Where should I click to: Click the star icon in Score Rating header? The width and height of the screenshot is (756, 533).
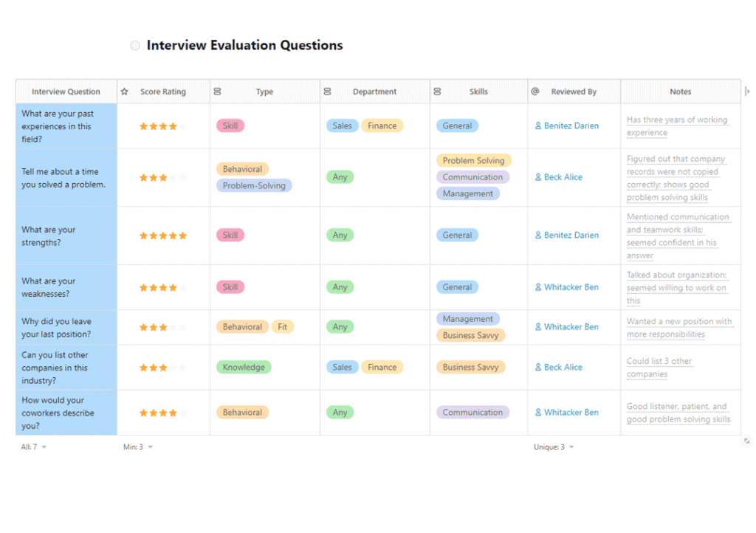125,92
